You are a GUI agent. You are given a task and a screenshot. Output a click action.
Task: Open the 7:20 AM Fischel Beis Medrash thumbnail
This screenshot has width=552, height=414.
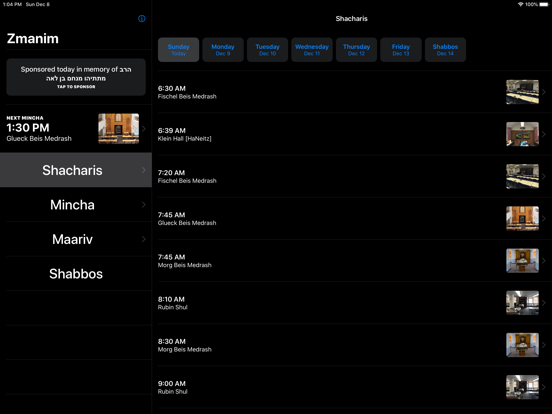coord(522,176)
